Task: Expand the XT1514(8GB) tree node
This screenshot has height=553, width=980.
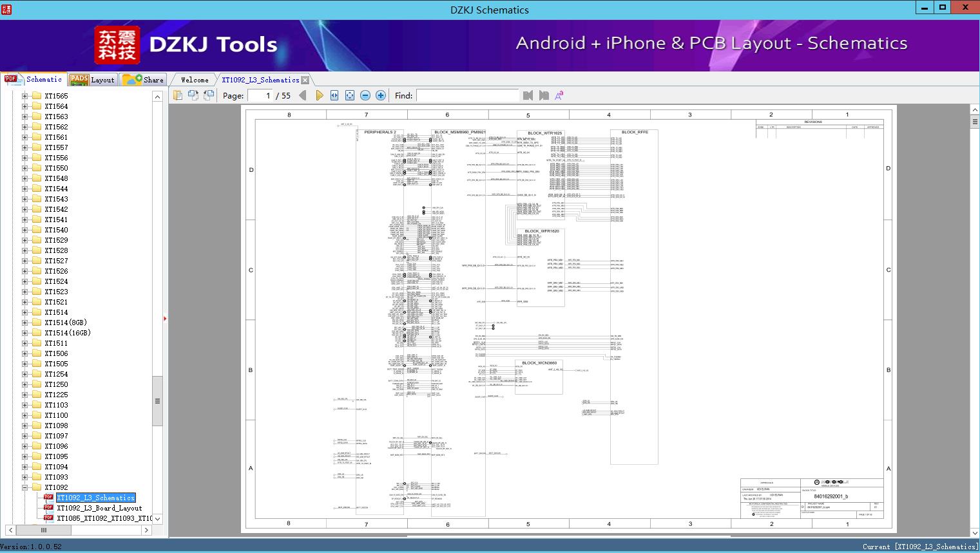Action: (x=24, y=323)
